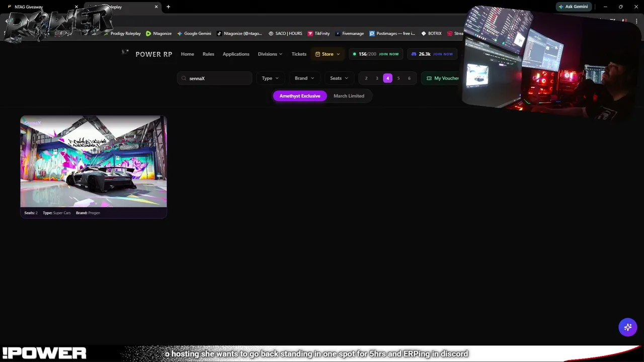Expand the Type filter dropdown

click(x=270, y=78)
